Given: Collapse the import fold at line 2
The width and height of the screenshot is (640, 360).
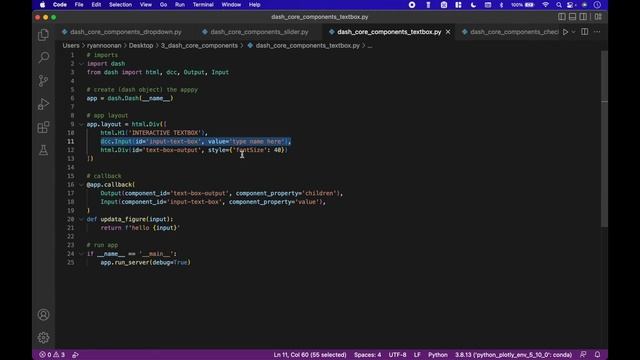Looking at the screenshot, I should click(81, 64).
